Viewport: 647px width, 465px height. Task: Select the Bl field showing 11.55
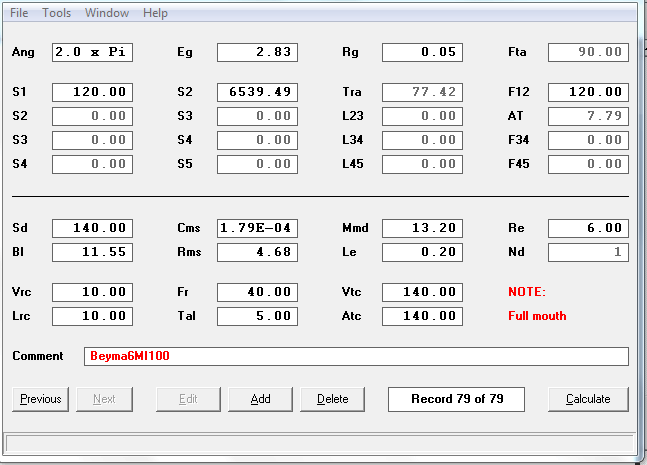92,252
